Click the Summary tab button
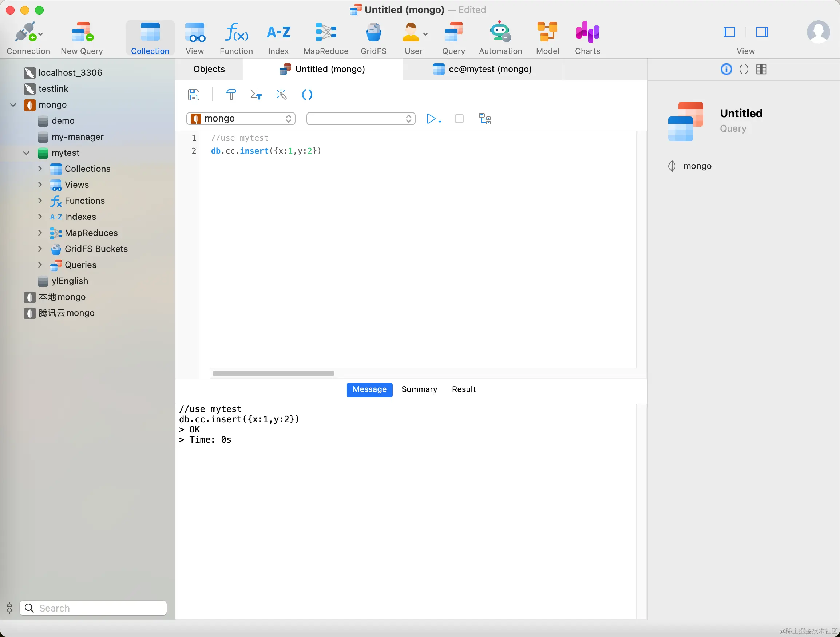 pos(419,389)
